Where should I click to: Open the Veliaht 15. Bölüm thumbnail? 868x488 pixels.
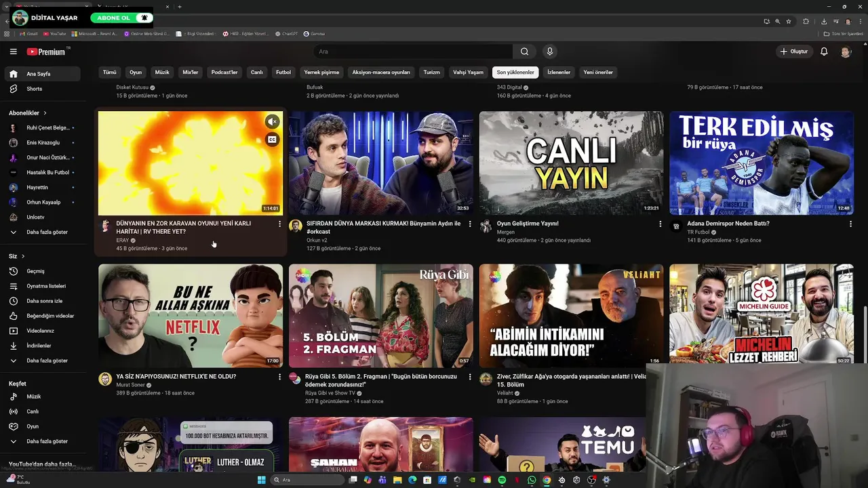tap(571, 316)
